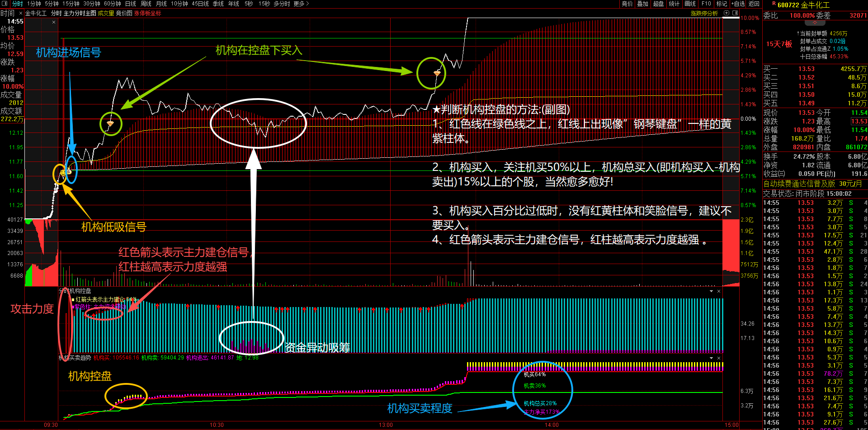Open dropdown arrow of 机构控盘 sub-chart
Viewport: 868px width, 430px height.
[711, 291]
